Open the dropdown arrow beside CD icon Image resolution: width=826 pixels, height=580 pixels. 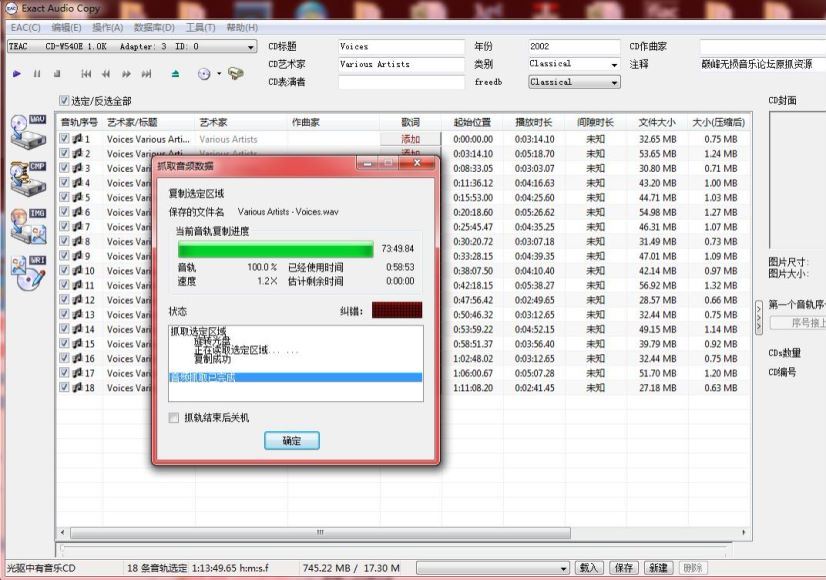pos(219,74)
